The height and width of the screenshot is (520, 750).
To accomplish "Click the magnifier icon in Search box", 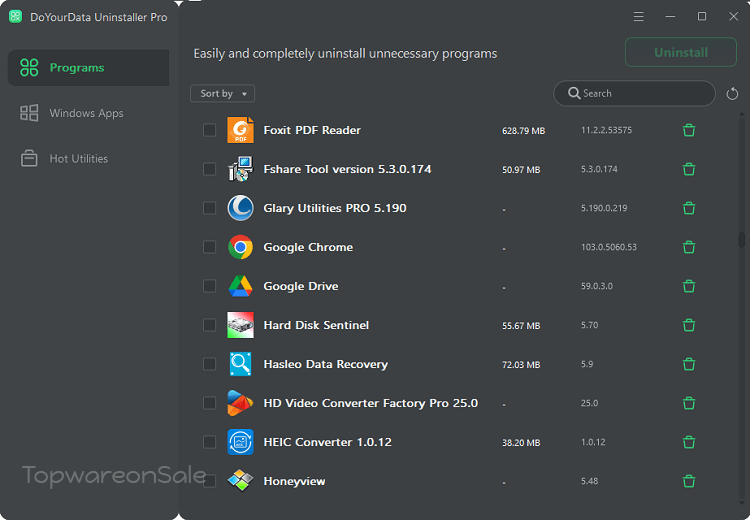I will pos(574,93).
